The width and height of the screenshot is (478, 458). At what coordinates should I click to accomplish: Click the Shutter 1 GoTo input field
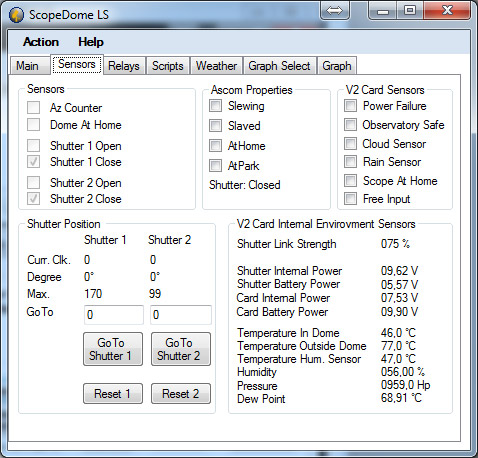[114, 315]
